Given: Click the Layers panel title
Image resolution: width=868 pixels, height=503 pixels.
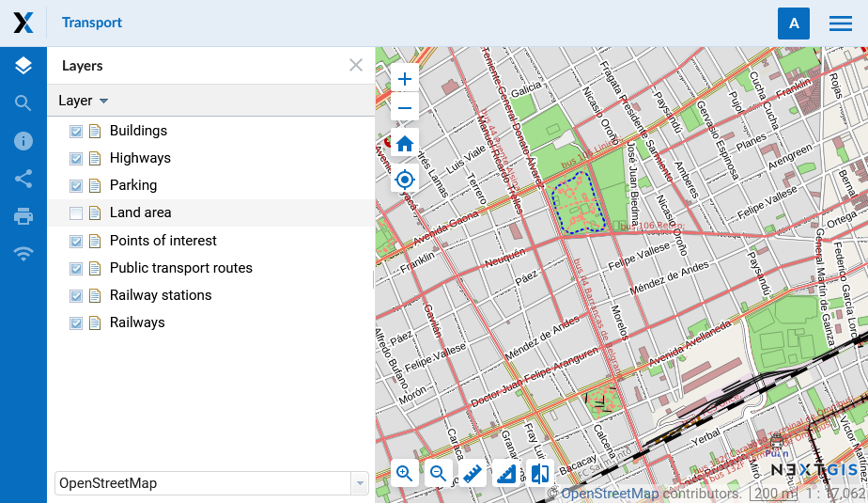Looking at the screenshot, I should [83, 66].
